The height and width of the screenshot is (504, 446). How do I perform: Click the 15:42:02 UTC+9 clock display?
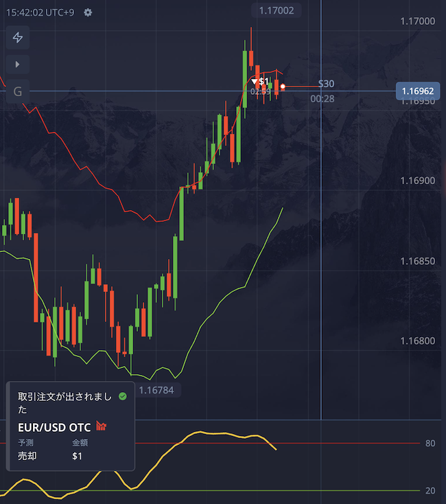click(x=38, y=13)
